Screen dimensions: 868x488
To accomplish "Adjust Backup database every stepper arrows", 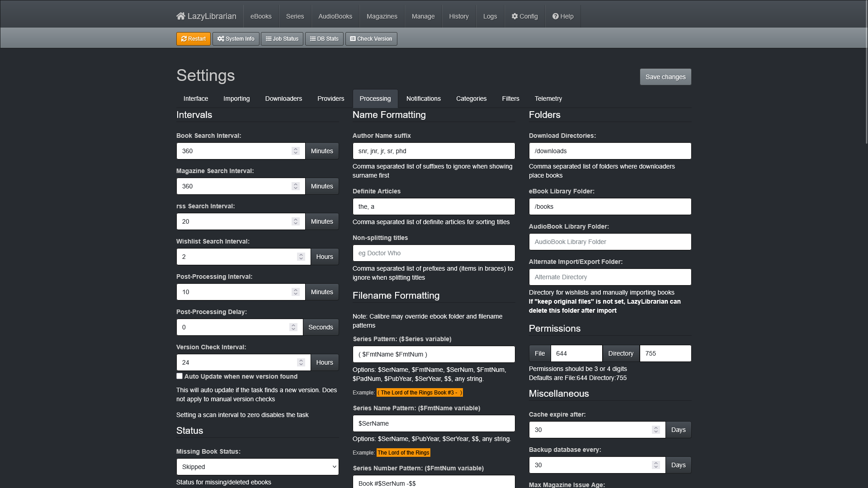I will click(656, 465).
